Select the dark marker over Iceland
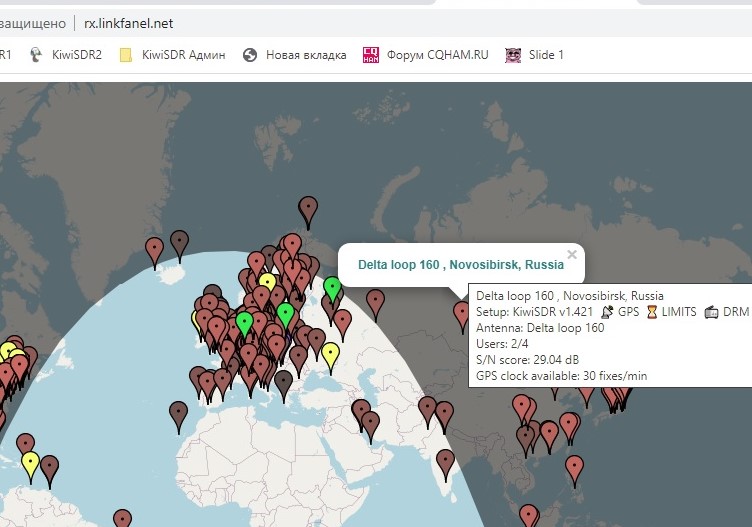This screenshot has width=752, height=527. point(179,243)
